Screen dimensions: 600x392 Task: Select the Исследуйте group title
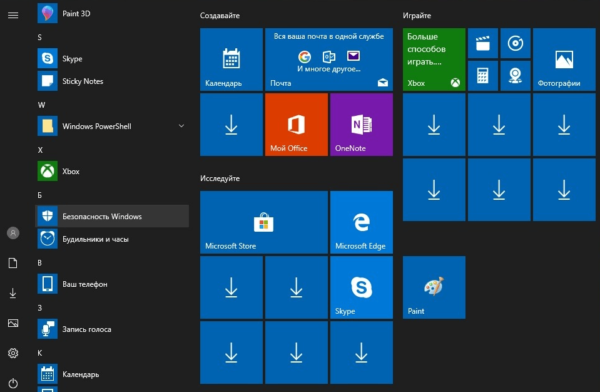[220, 178]
